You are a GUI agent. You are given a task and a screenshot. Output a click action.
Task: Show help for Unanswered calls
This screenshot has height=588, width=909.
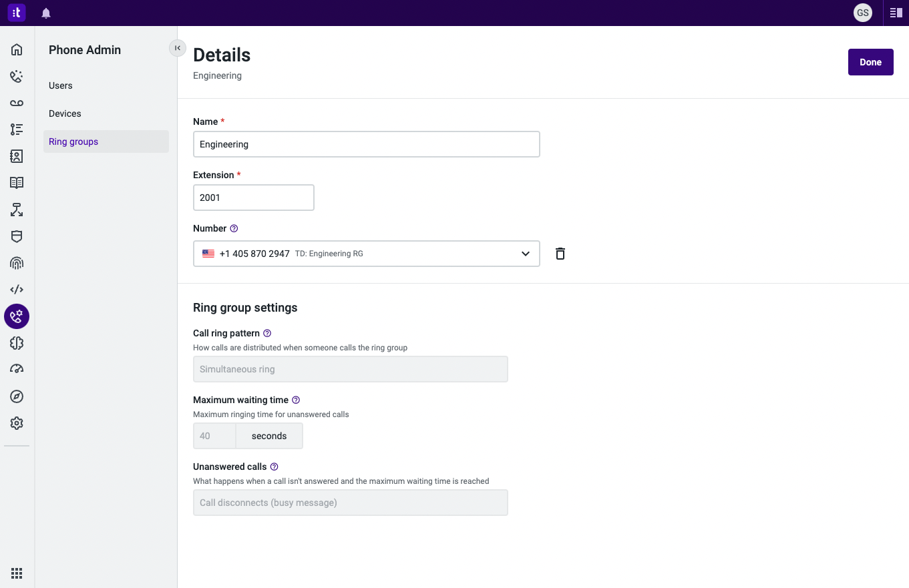click(274, 467)
